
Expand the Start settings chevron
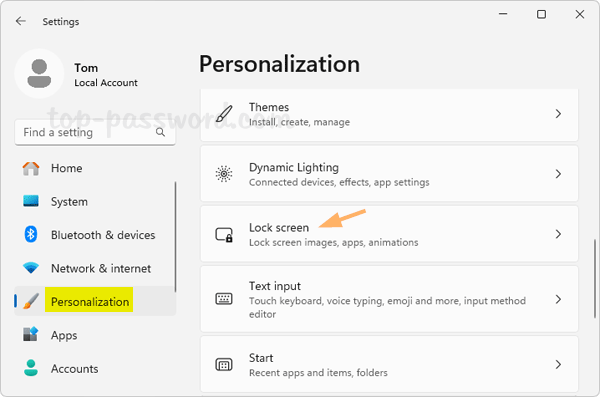click(558, 364)
